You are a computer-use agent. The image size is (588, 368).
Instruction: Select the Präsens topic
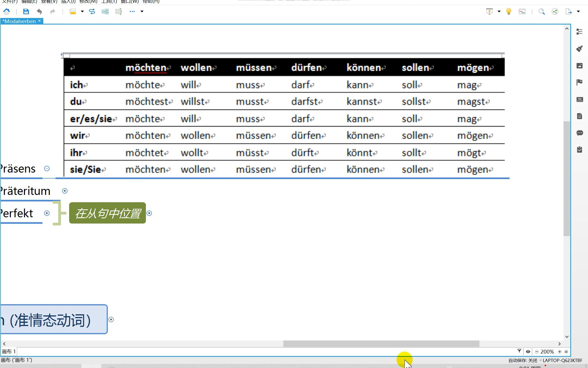click(18, 169)
